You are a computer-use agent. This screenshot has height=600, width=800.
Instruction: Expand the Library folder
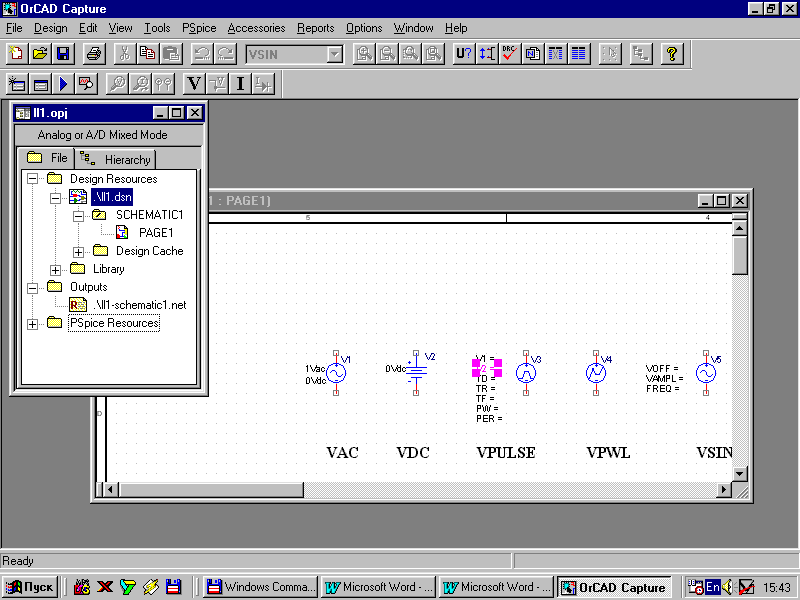55,270
